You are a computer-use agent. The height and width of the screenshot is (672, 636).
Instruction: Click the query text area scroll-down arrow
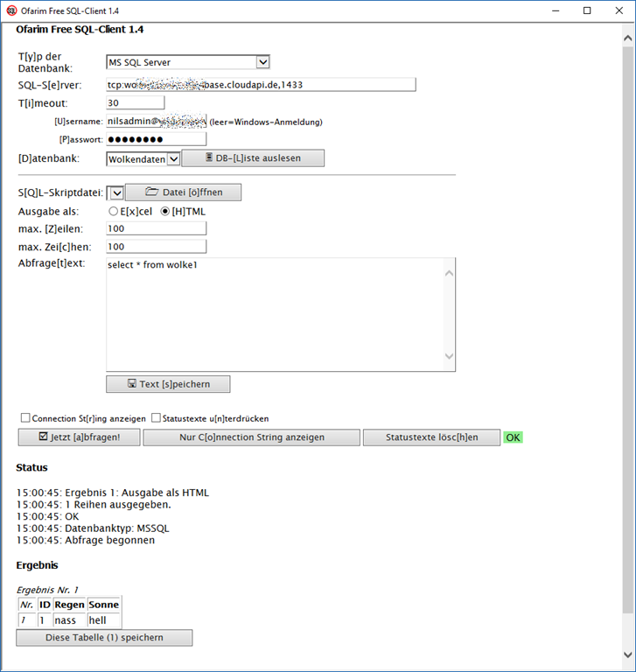click(x=449, y=356)
